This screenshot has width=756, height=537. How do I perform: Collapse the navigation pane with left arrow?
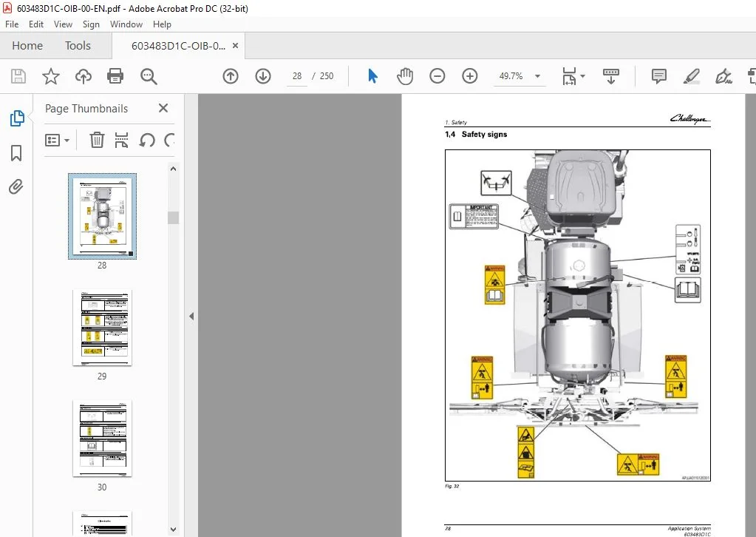191,316
